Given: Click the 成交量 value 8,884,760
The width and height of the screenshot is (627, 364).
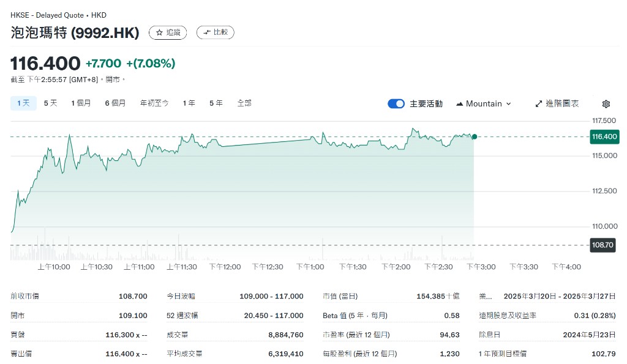Looking at the screenshot, I should click(286, 335).
